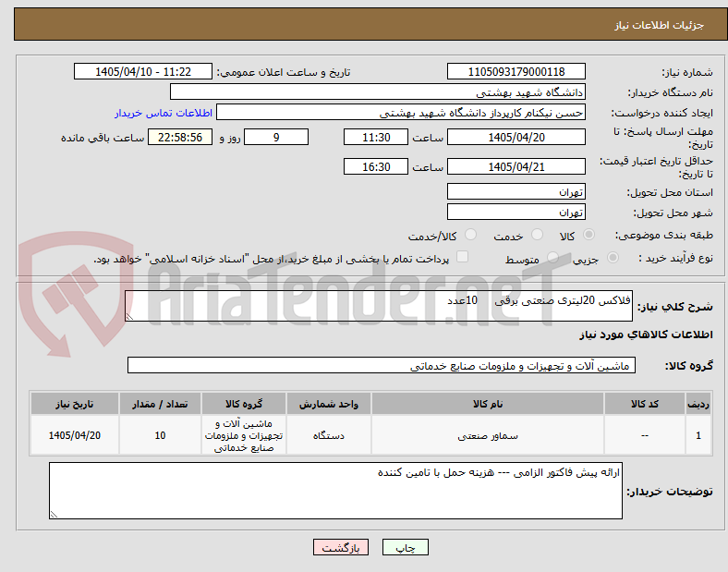Click the general need description text area
Viewport: 728px width, 572px height.
(379, 306)
